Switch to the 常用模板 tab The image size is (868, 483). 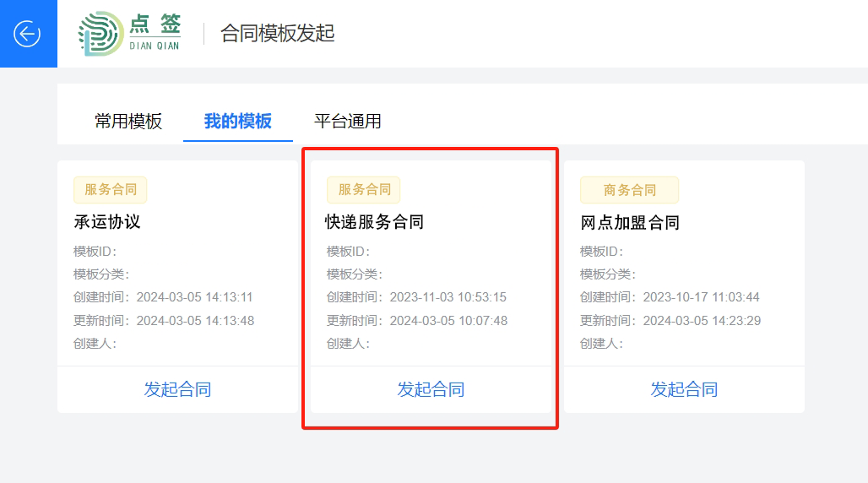coord(128,121)
